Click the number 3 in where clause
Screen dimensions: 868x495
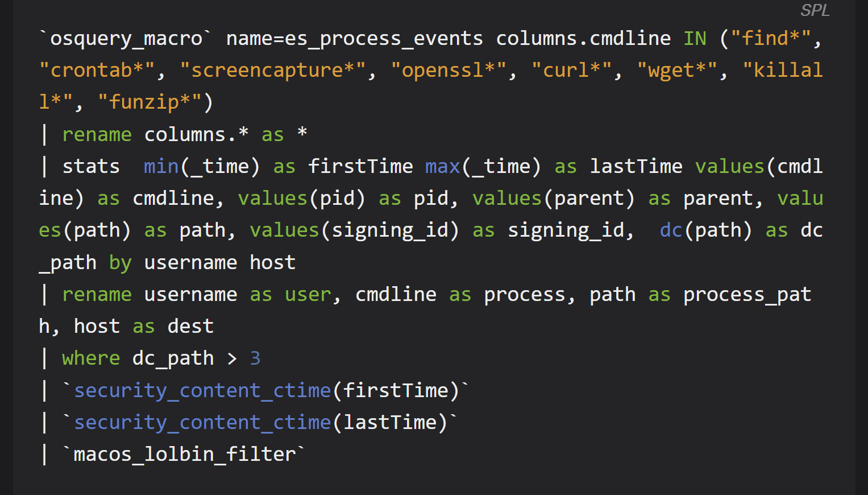255,358
